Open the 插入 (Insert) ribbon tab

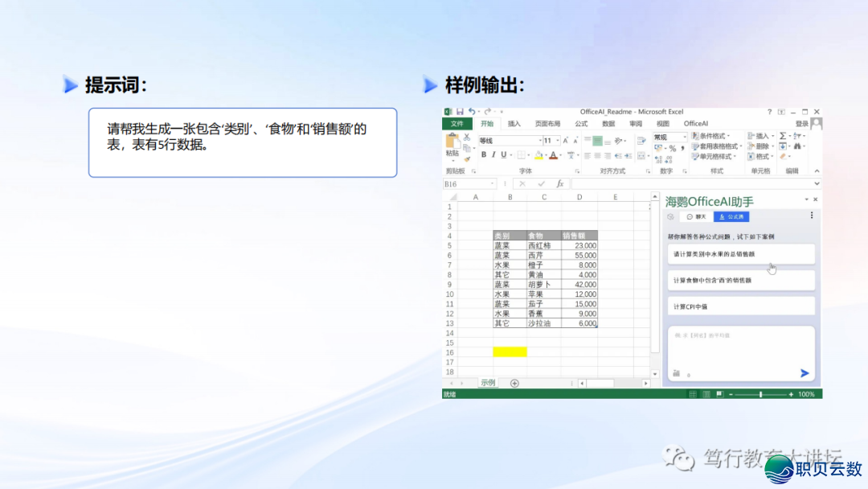pyautogui.click(x=514, y=124)
